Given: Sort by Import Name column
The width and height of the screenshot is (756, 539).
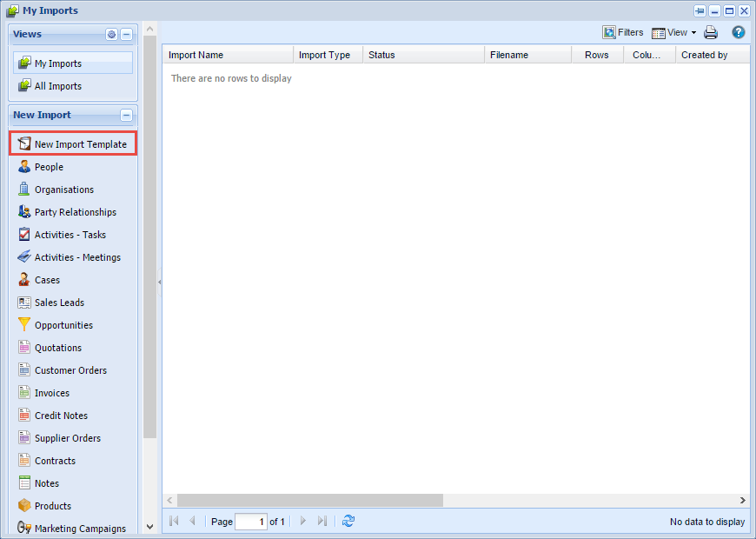Looking at the screenshot, I should pos(228,55).
